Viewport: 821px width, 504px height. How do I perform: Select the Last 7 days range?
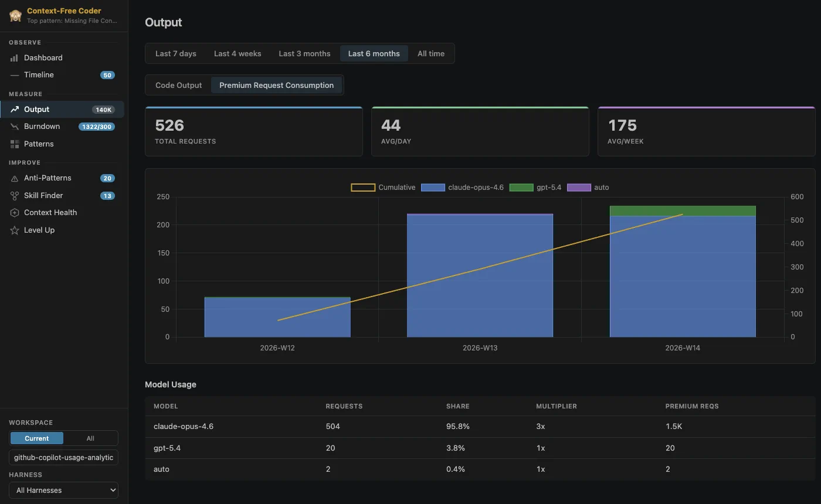pos(176,53)
